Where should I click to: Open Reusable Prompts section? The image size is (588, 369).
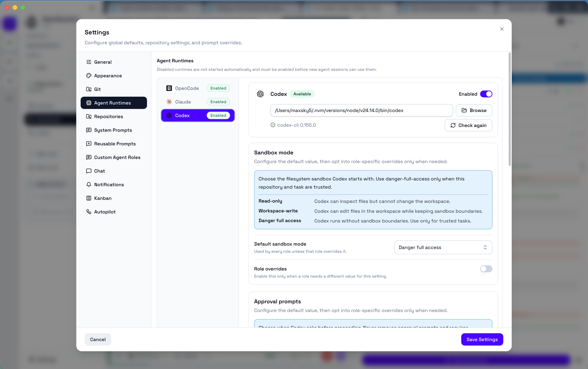coord(113,144)
